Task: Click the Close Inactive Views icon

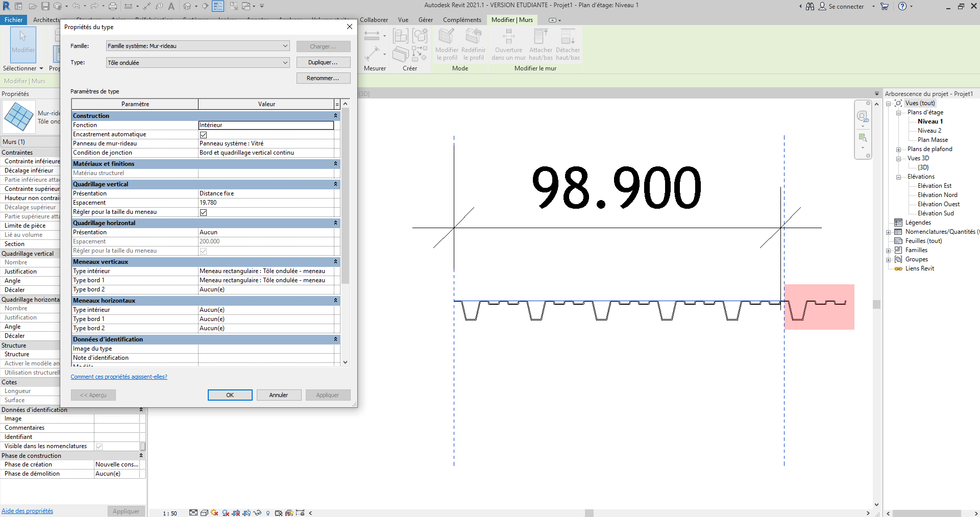Action: [234, 6]
